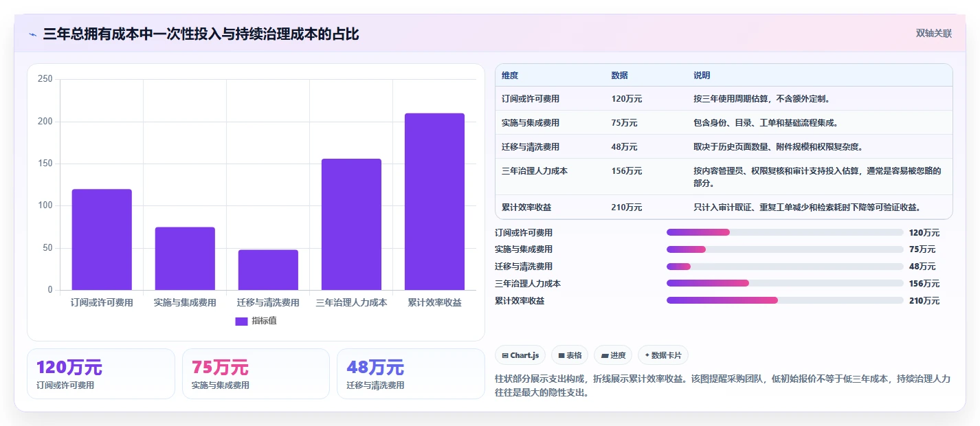The width and height of the screenshot is (980, 426).
Task: Click the 累计效率收益 progress bar
Action: click(785, 300)
